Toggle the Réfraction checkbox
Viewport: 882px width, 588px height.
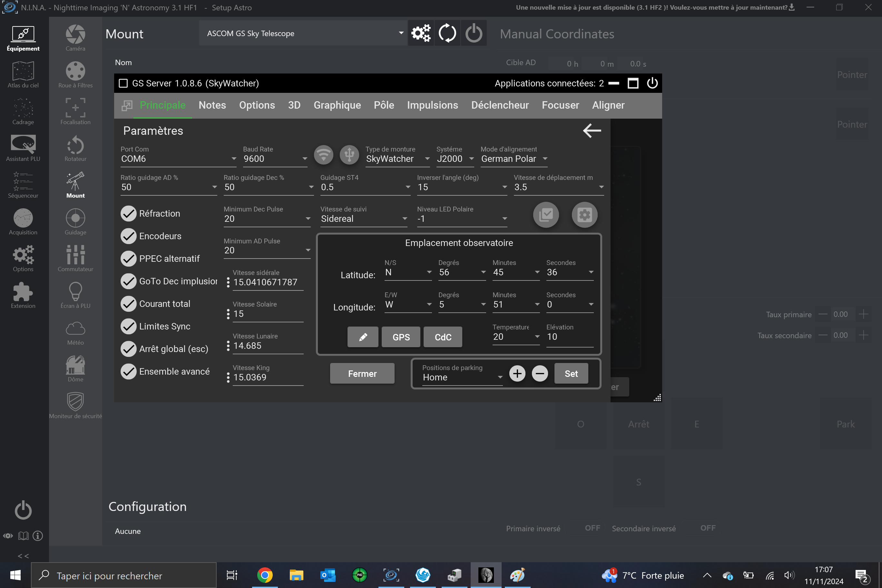(128, 213)
